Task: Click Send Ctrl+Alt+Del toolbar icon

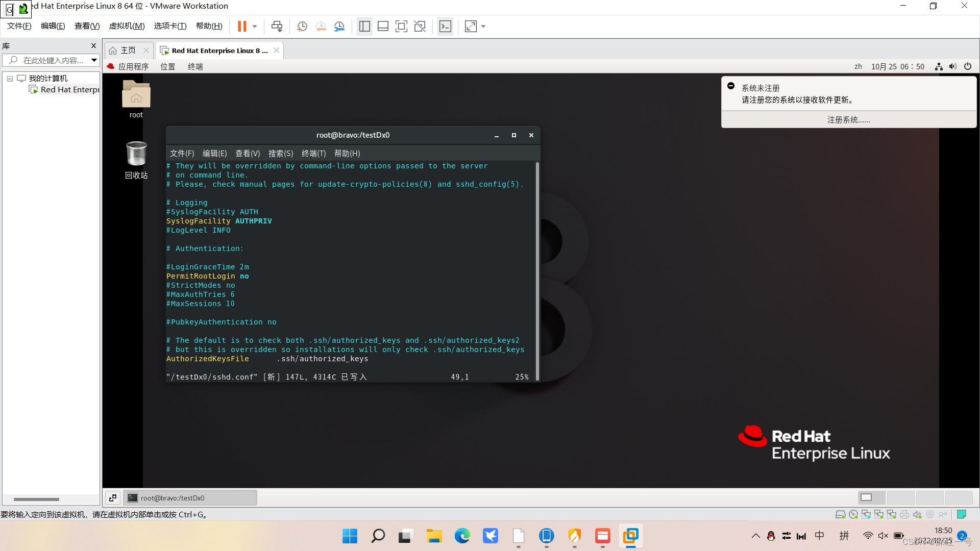Action: tap(277, 27)
